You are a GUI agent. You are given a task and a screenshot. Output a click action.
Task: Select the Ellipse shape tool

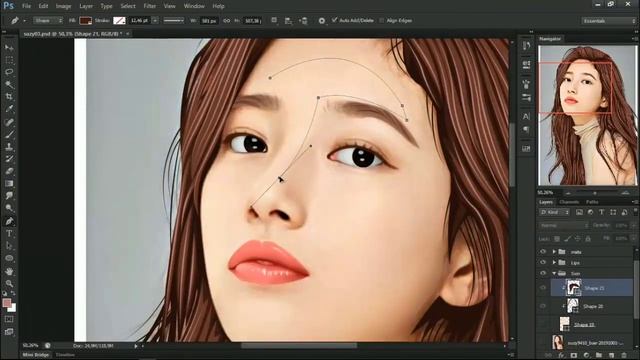9,258
